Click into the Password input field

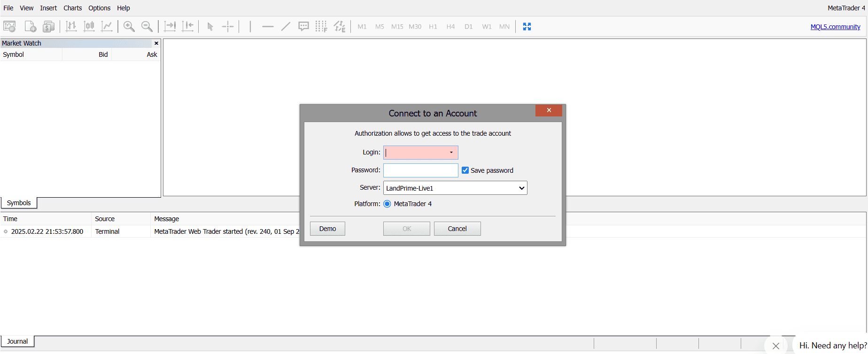pyautogui.click(x=420, y=170)
